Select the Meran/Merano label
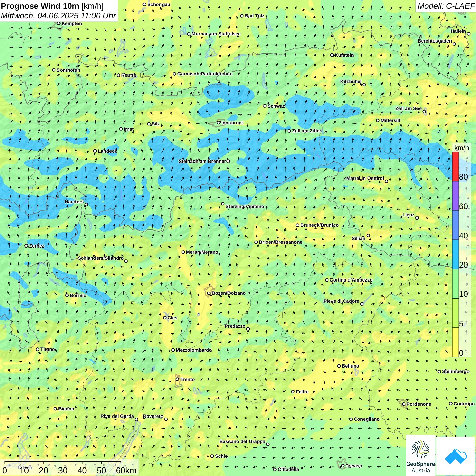 click(202, 252)
